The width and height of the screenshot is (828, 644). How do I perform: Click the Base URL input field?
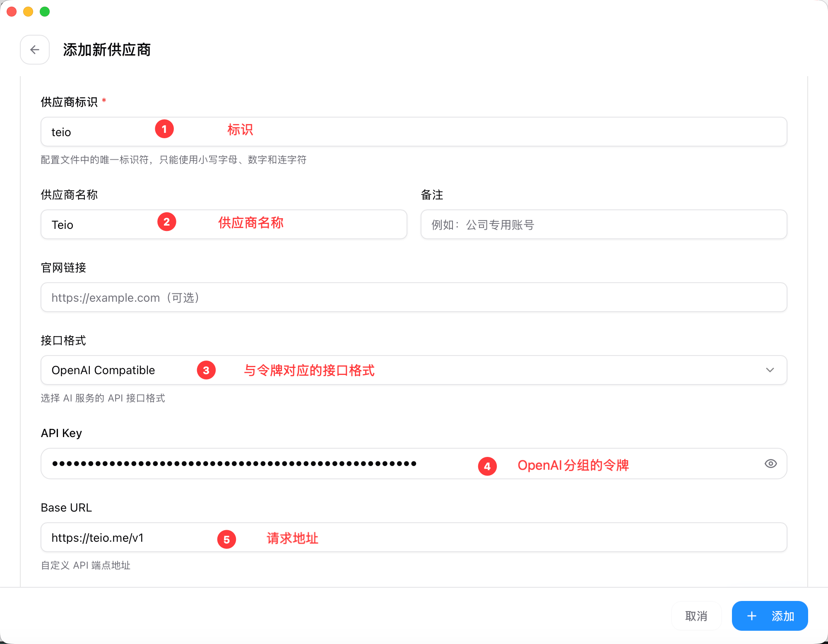click(414, 537)
